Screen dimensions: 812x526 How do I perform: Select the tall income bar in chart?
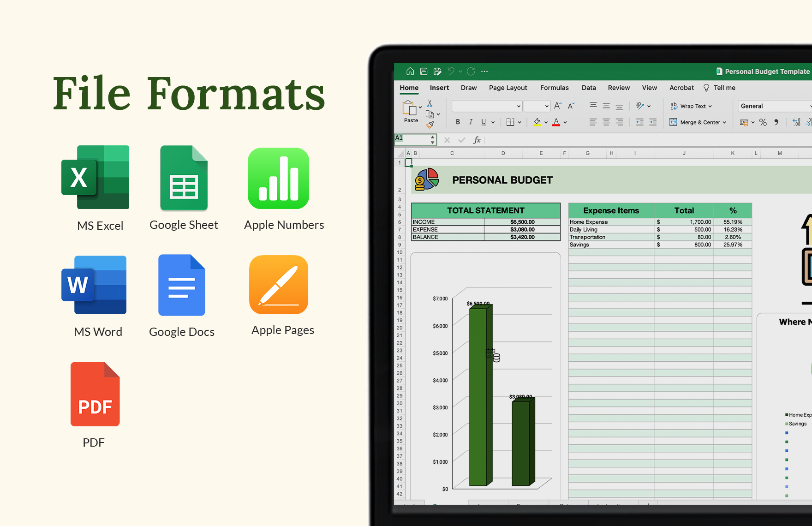[480, 394]
